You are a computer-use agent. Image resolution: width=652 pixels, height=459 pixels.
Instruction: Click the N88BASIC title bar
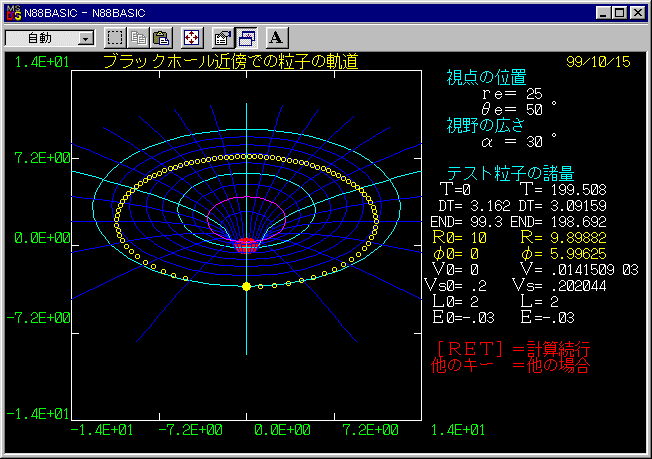pos(300,12)
